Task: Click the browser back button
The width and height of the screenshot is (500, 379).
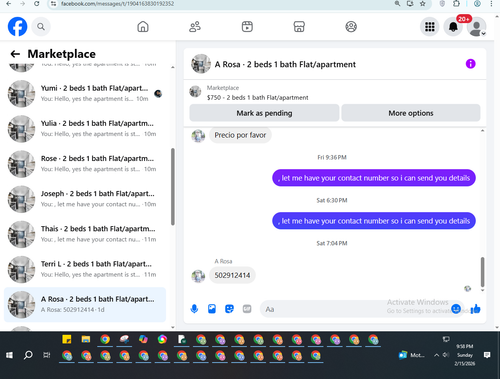Action: pyautogui.click(x=9, y=4)
